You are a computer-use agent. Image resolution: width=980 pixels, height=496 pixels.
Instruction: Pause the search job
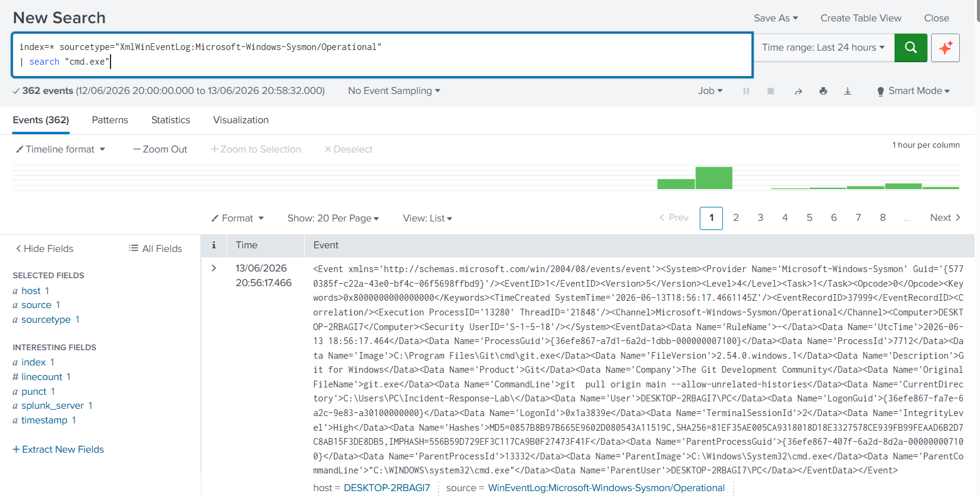coord(746,91)
